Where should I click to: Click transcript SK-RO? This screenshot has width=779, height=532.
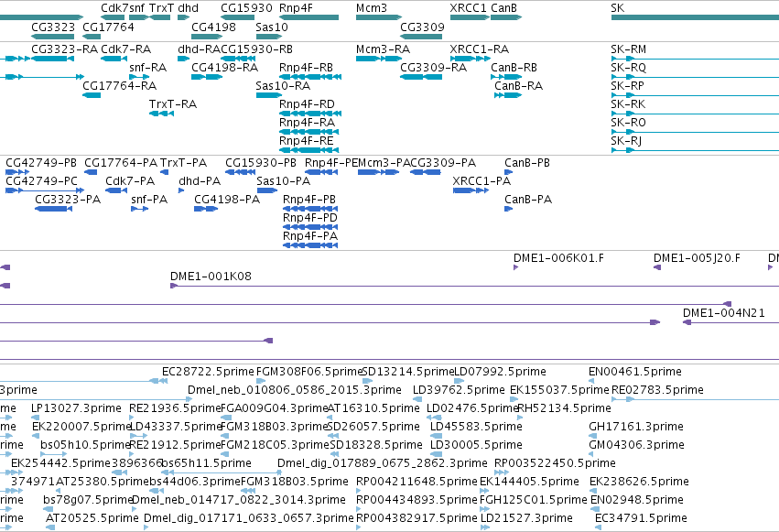click(x=695, y=132)
